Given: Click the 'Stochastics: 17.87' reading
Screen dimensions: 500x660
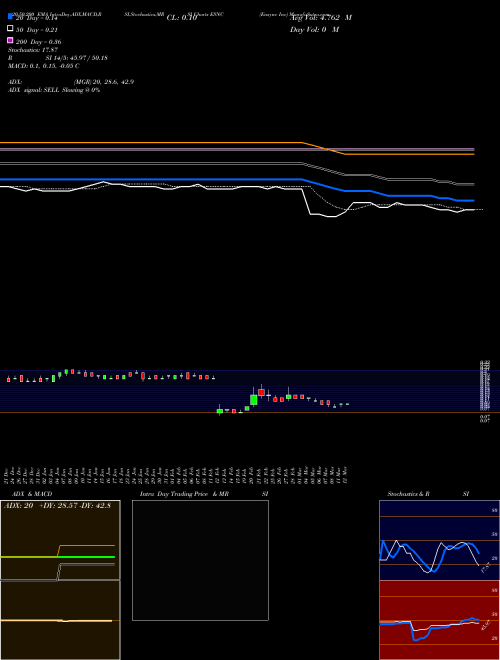Looking at the screenshot, I should (x=32, y=50).
